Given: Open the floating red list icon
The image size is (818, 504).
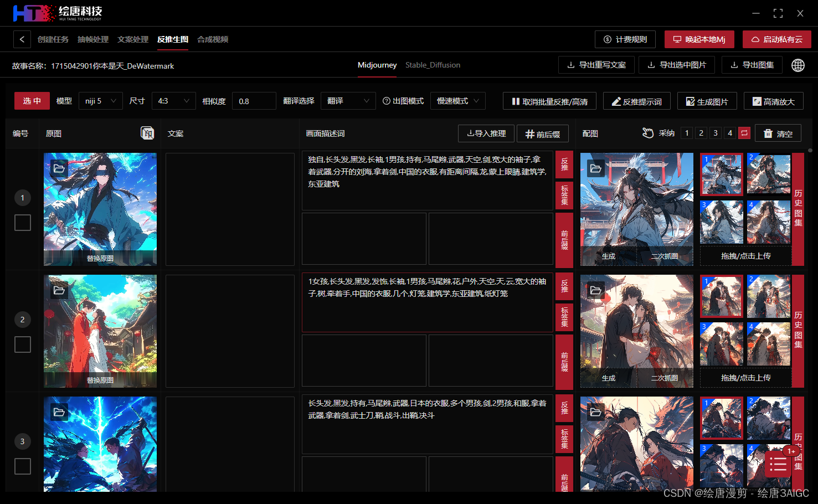Looking at the screenshot, I should (x=778, y=464).
